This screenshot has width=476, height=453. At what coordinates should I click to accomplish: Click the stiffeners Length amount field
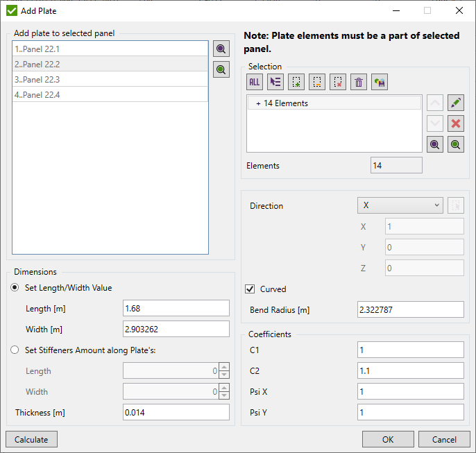coord(171,370)
